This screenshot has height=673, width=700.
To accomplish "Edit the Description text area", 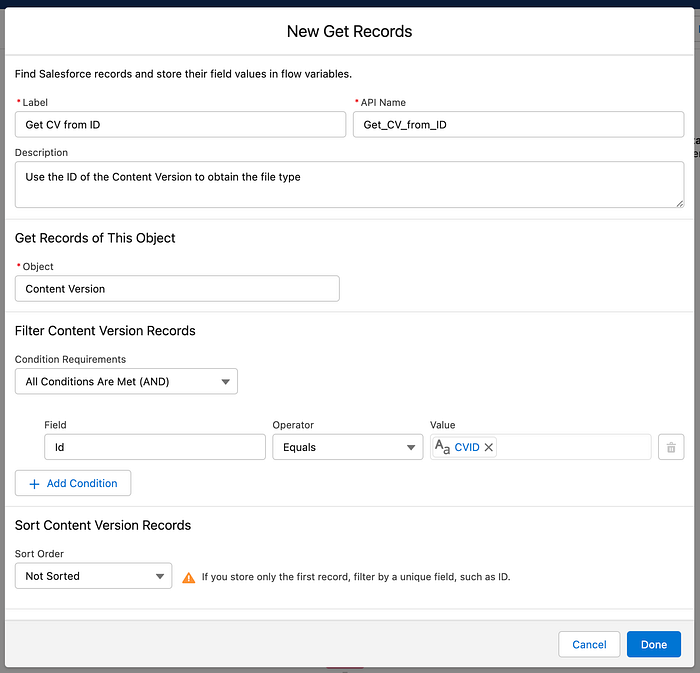I will pos(349,184).
